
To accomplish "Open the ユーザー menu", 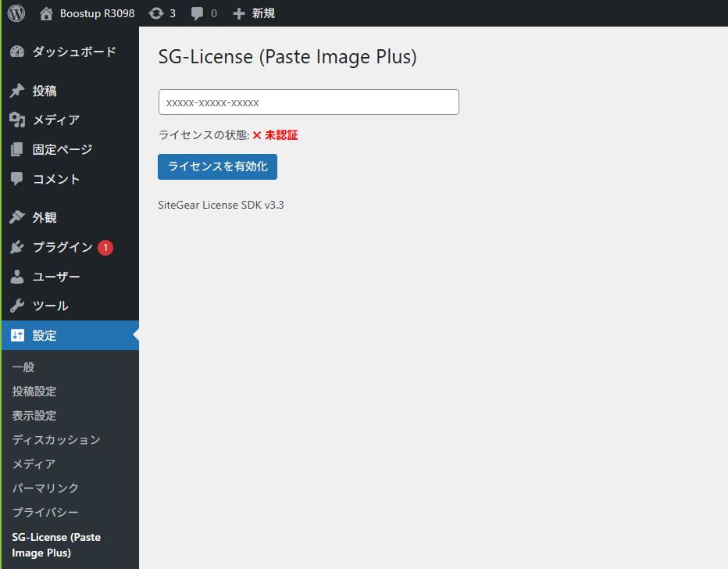I will point(56,277).
